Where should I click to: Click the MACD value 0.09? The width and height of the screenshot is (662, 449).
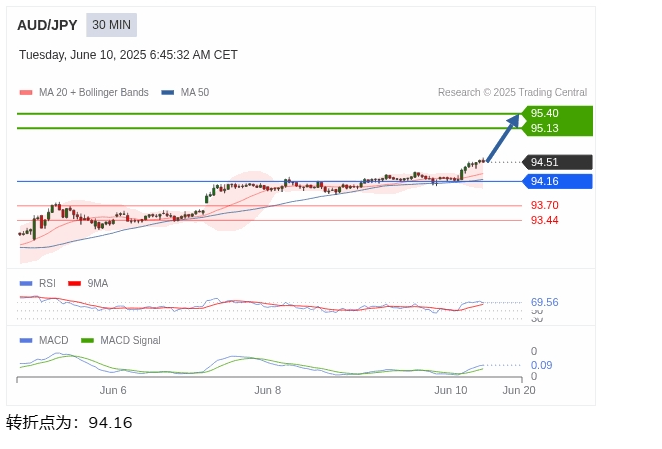point(541,365)
